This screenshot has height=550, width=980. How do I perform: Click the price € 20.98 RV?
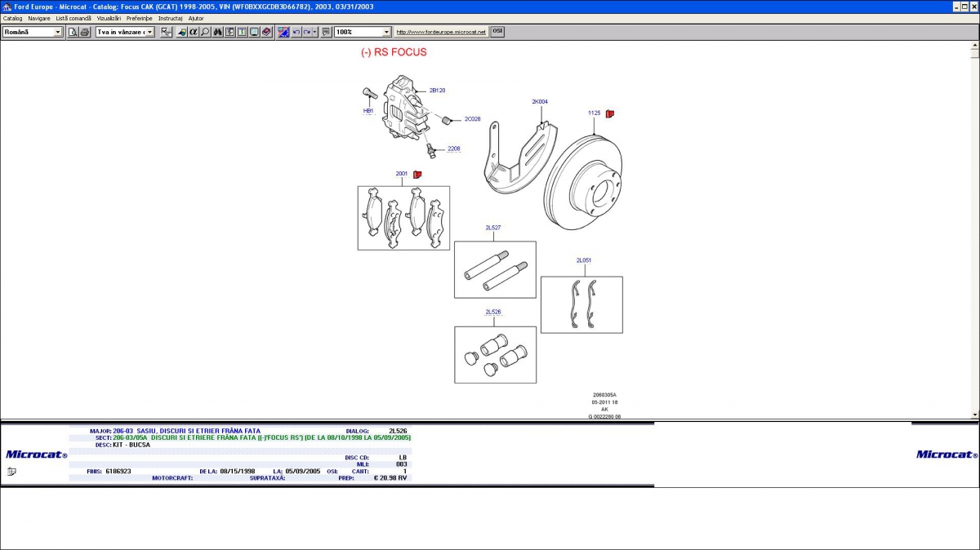pos(390,477)
